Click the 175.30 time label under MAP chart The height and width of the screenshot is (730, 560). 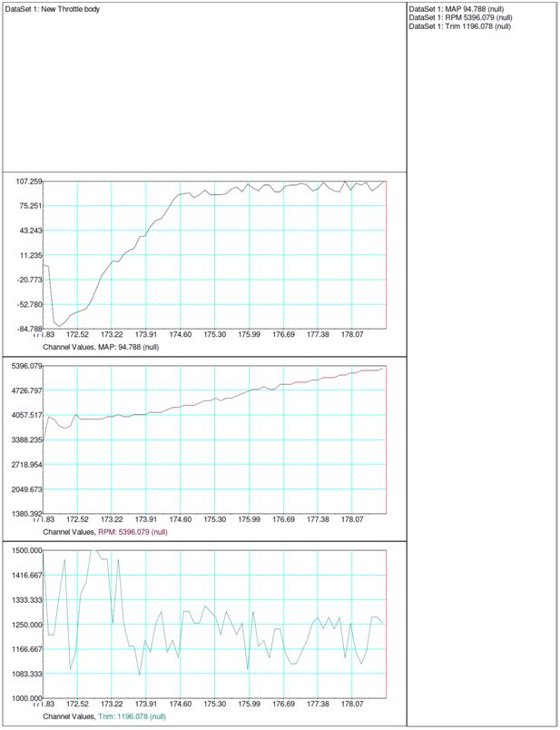[214, 335]
